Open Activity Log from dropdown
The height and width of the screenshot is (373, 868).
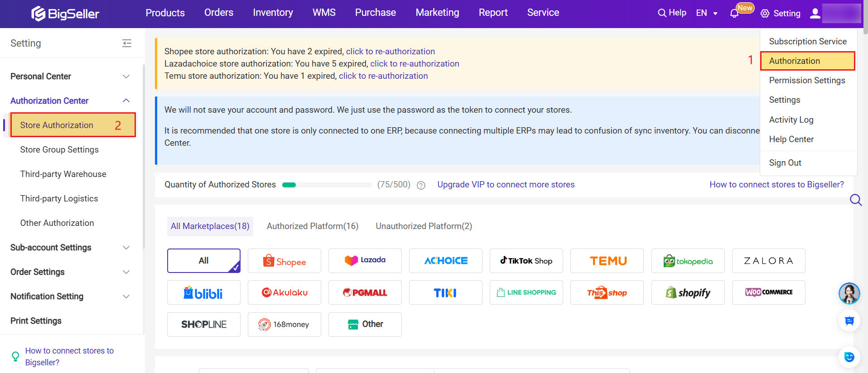(791, 120)
